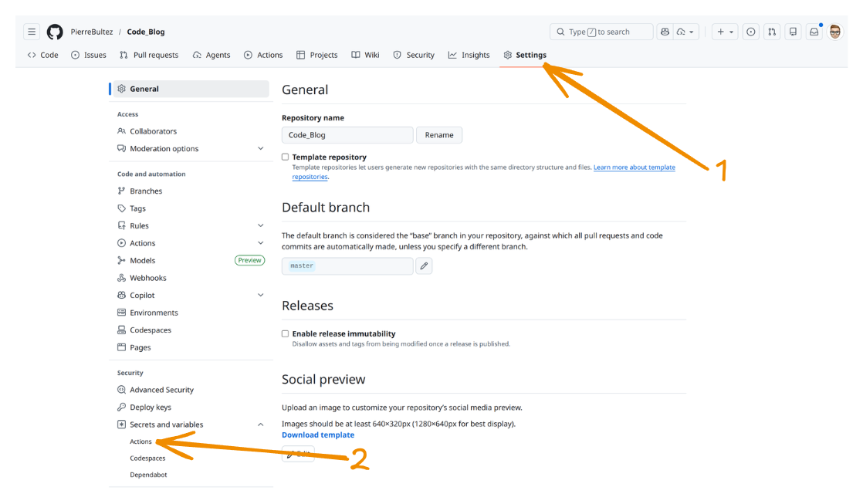This screenshot has height=504, width=863.
Task: Select Actions under Secrets and variables
Action: pos(140,441)
